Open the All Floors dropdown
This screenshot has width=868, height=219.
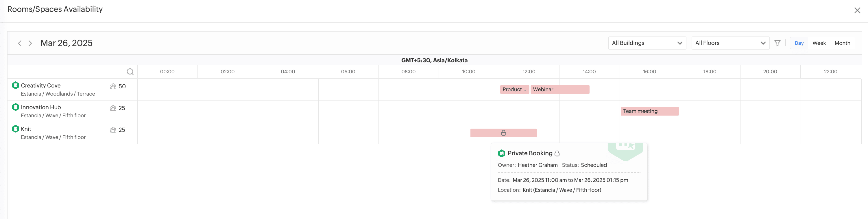click(730, 43)
